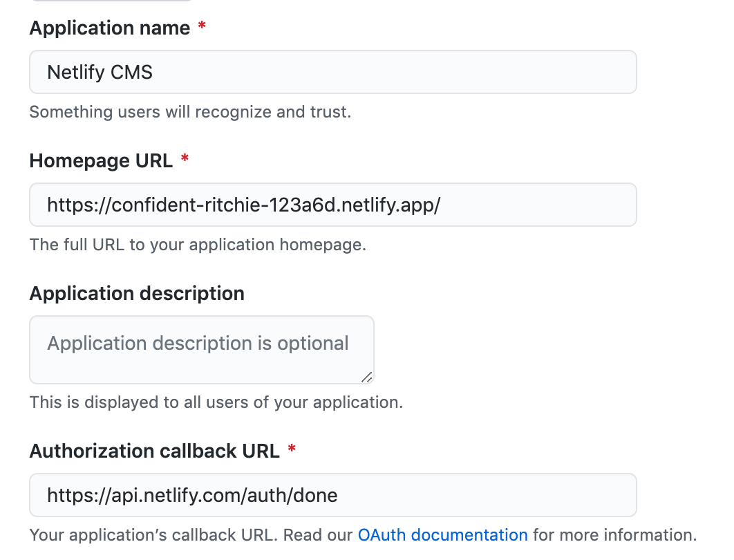Click the 'Homepage URL' label

pos(101,160)
